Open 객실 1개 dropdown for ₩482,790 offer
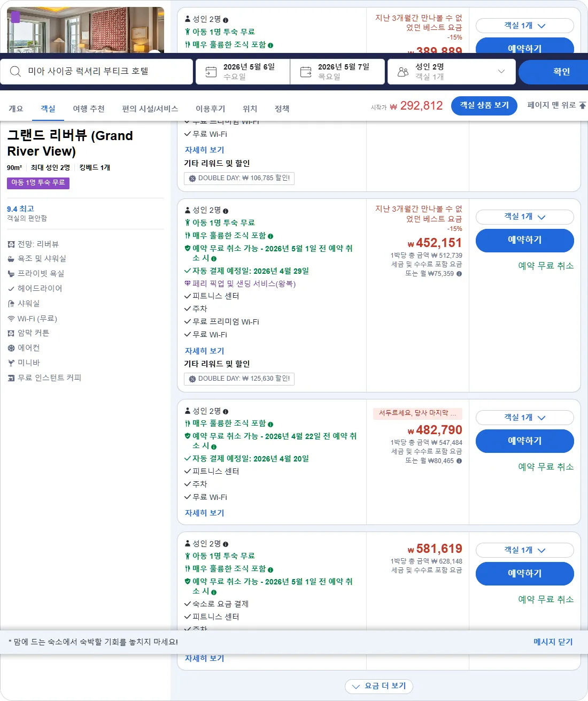The height and width of the screenshot is (701, 588). pyautogui.click(x=524, y=418)
